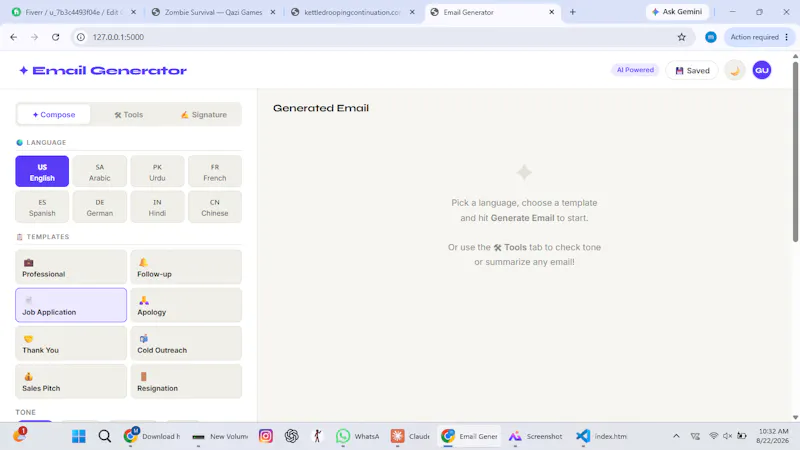This screenshot has width=800, height=450.
Task: Select US English language
Action: (42, 172)
